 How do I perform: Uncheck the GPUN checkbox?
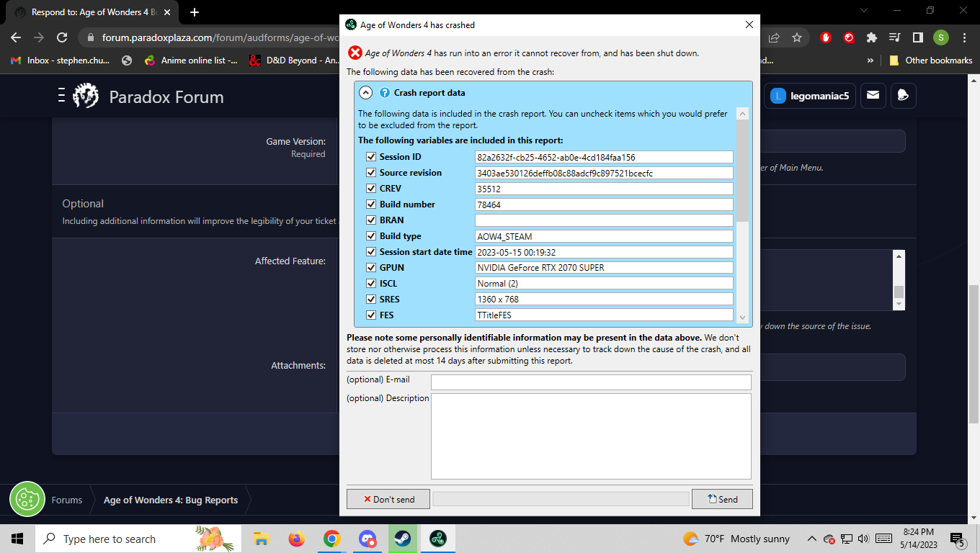pos(371,268)
